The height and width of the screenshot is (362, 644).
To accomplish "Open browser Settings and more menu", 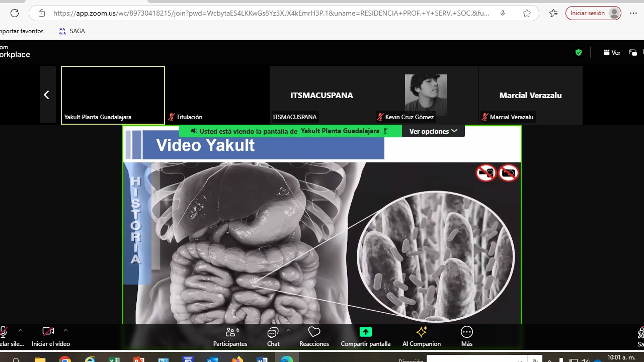I will (633, 13).
